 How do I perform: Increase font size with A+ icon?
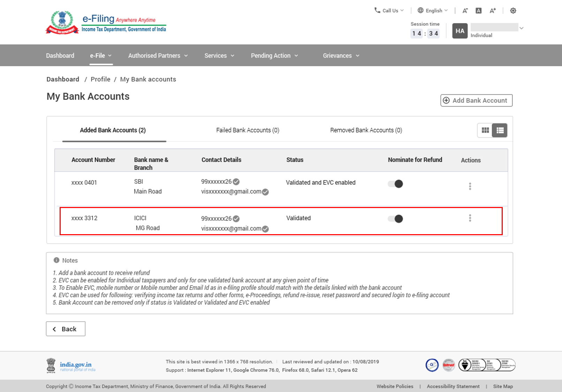492,11
